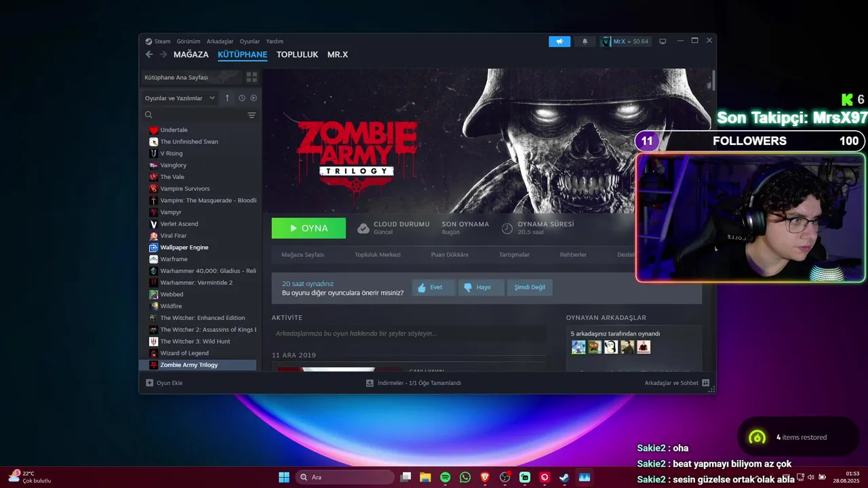Open the Görünüm menu
Image resolution: width=868 pixels, height=488 pixels.
click(189, 41)
